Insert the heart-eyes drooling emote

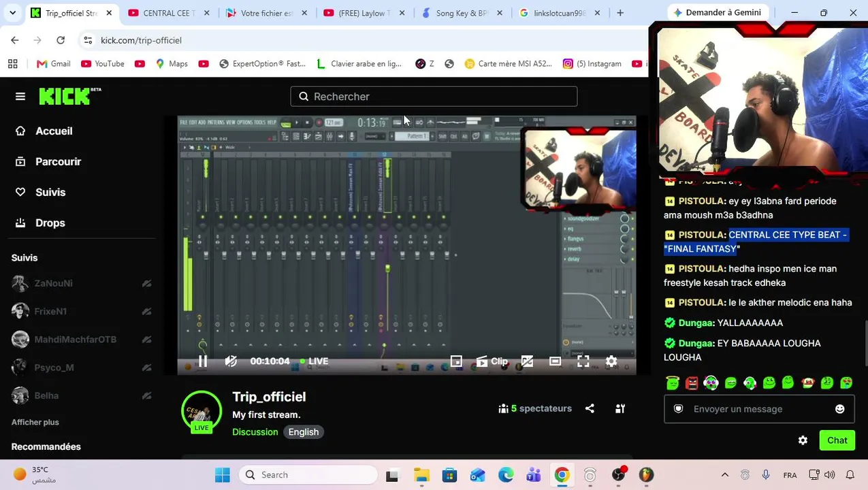click(846, 383)
